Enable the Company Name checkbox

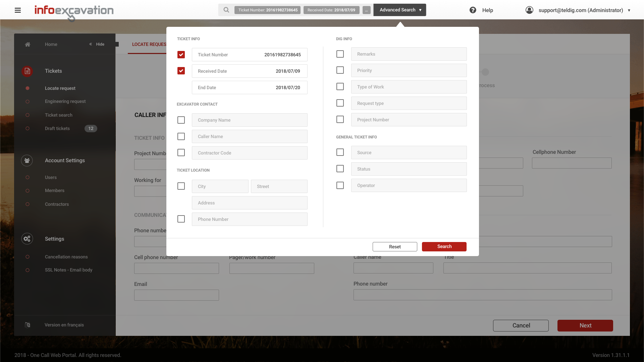tap(181, 120)
